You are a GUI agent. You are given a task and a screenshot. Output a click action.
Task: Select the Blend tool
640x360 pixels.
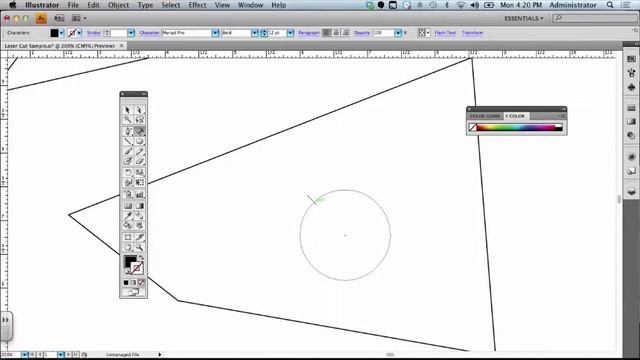click(x=140, y=216)
